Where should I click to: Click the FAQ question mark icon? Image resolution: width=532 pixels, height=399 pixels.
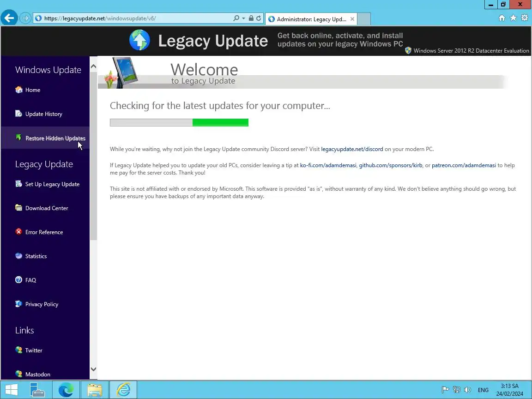click(x=18, y=279)
